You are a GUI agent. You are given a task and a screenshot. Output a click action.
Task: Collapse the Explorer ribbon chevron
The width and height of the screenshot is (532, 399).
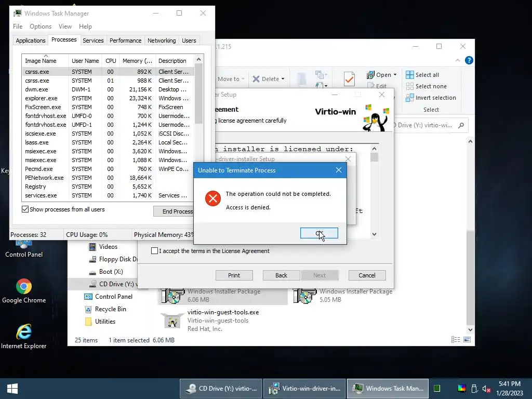click(x=458, y=60)
